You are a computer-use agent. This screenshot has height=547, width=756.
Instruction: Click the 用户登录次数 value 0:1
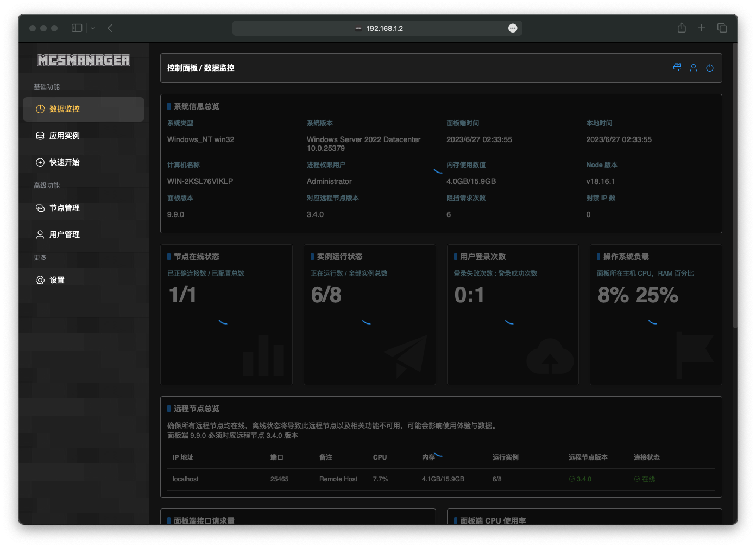click(x=469, y=295)
